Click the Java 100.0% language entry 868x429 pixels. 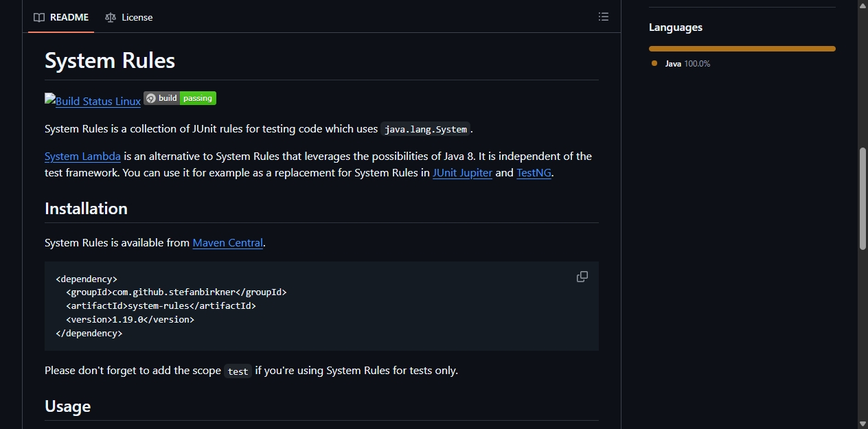681,63
